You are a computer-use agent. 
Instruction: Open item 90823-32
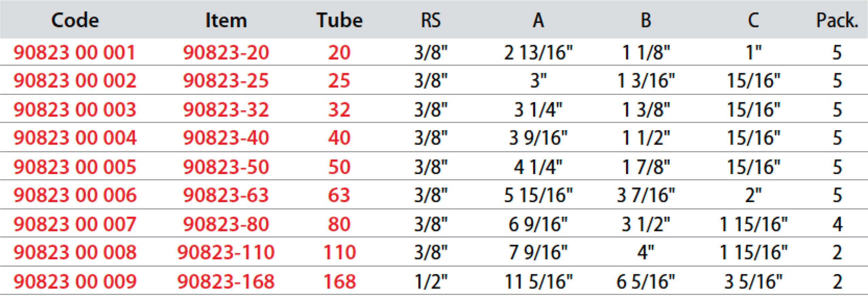(x=226, y=110)
